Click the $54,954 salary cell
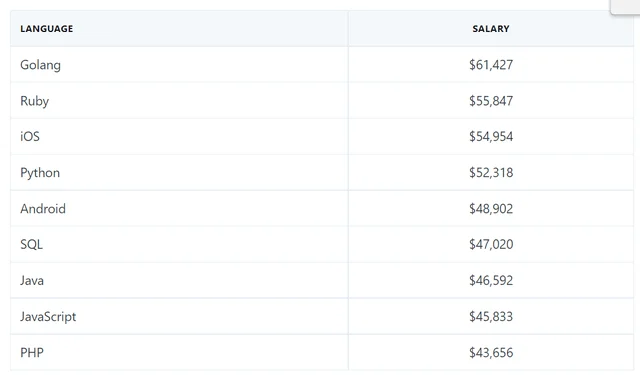This screenshot has width=640, height=375. (x=491, y=136)
